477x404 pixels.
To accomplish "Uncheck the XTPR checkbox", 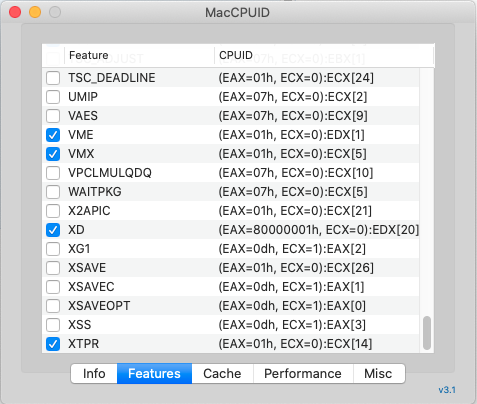I will pyautogui.click(x=53, y=344).
